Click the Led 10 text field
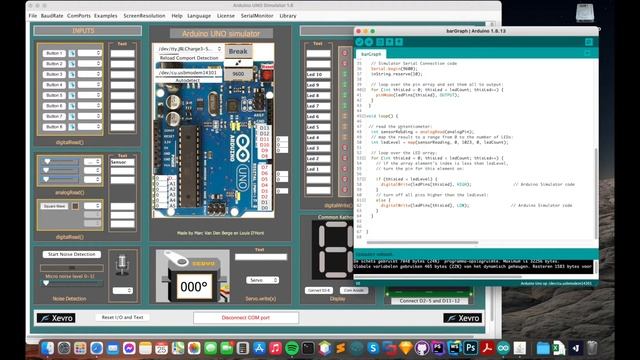Screen dimensions: 640x360 (318, 75)
